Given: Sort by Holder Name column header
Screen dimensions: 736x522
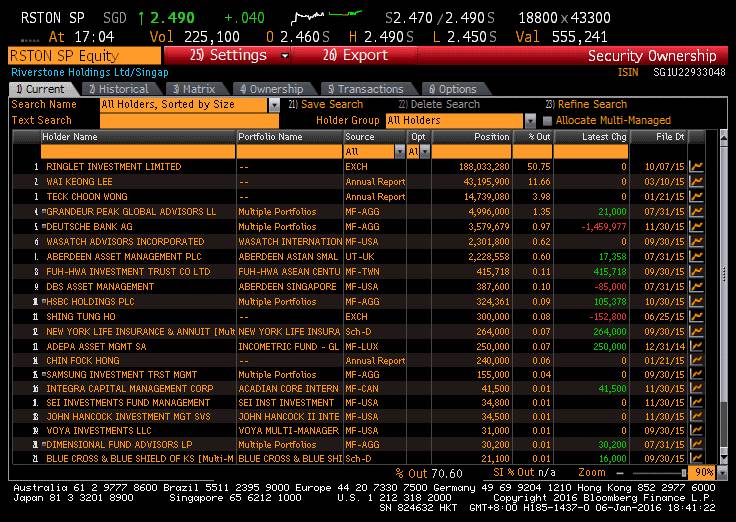Looking at the screenshot, I should pos(138,137).
